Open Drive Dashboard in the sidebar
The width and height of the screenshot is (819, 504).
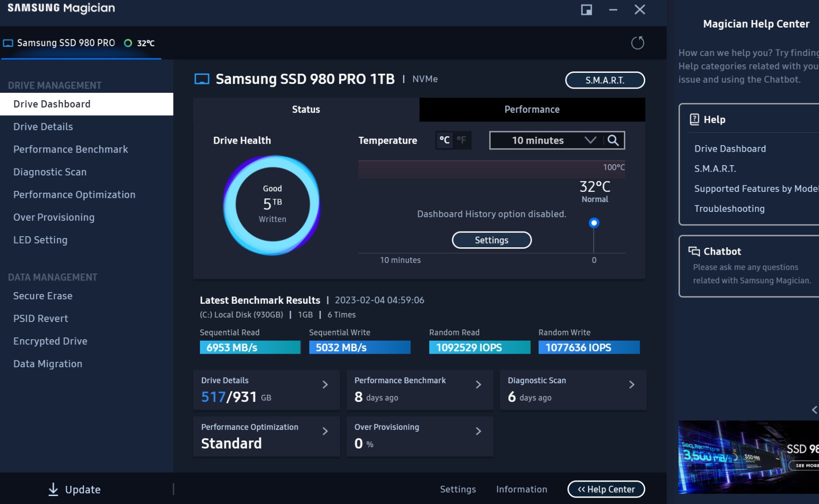(87, 104)
